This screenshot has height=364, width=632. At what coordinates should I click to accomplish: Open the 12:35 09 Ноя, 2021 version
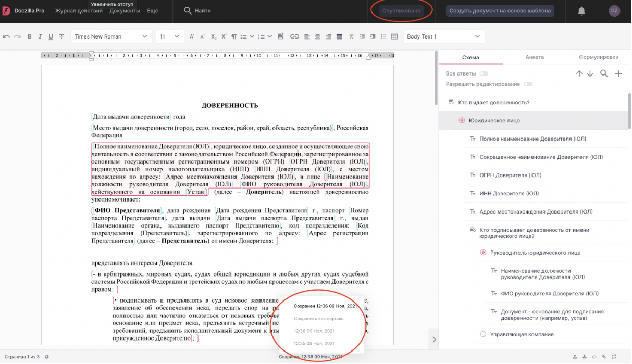pos(314,344)
